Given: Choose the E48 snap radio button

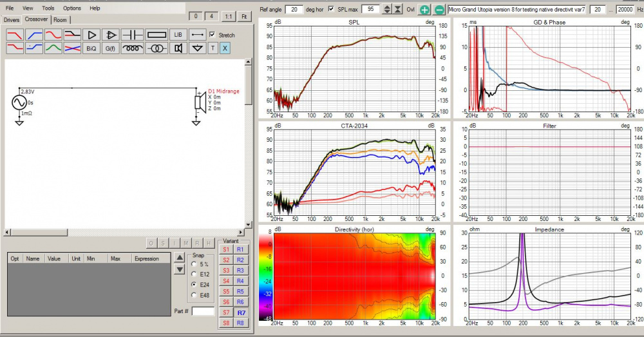Looking at the screenshot, I should (x=195, y=295).
